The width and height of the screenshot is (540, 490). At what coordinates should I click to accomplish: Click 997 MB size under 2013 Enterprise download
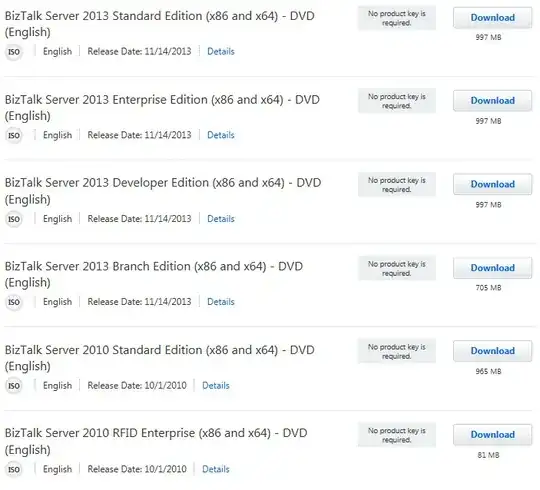click(x=488, y=121)
